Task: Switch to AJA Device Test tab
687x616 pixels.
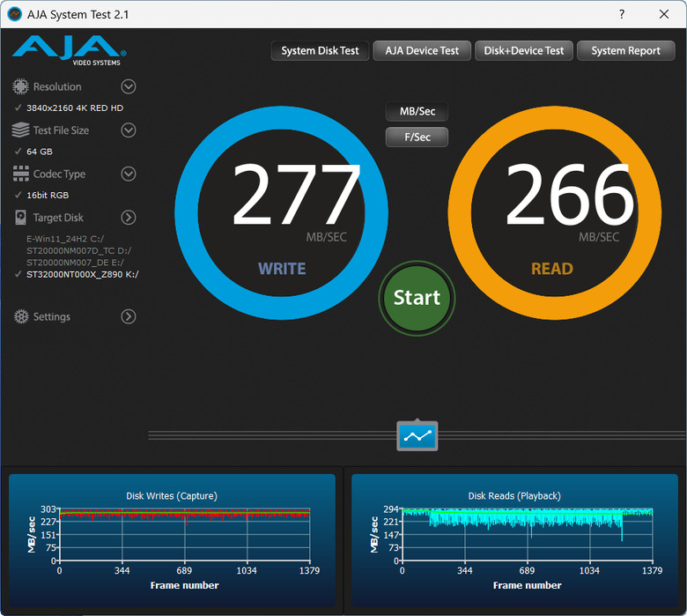Action: click(x=422, y=51)
